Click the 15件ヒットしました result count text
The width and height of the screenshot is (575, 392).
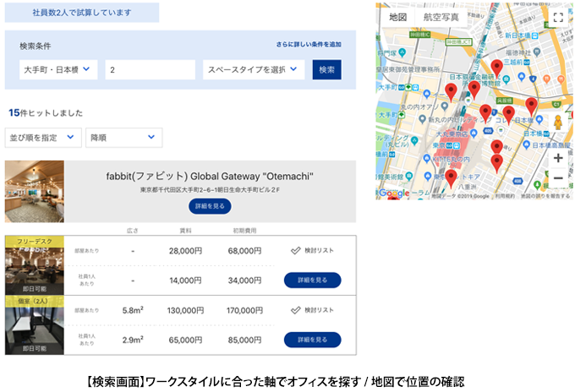pos(46,113)
